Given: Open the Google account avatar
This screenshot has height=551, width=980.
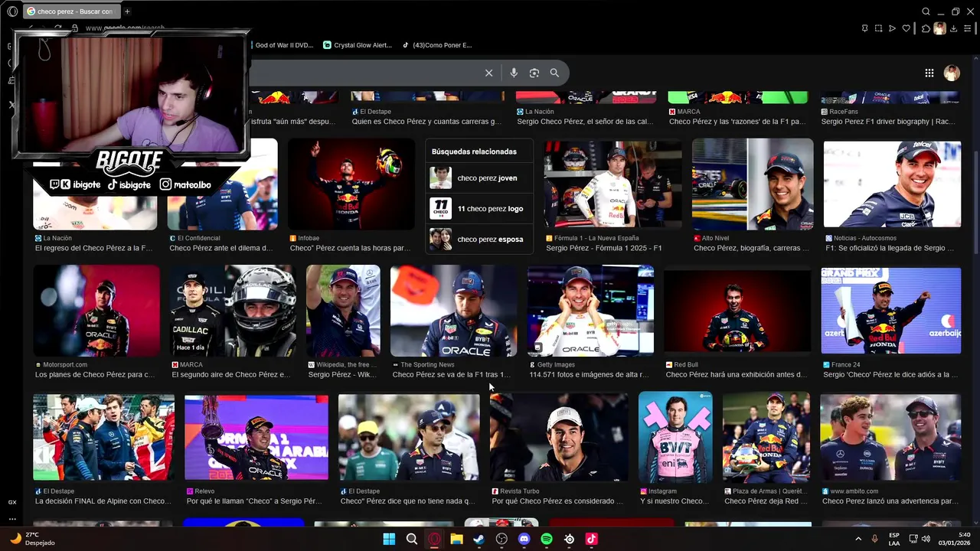Looking at the screenshot, I should click(952, 73).
